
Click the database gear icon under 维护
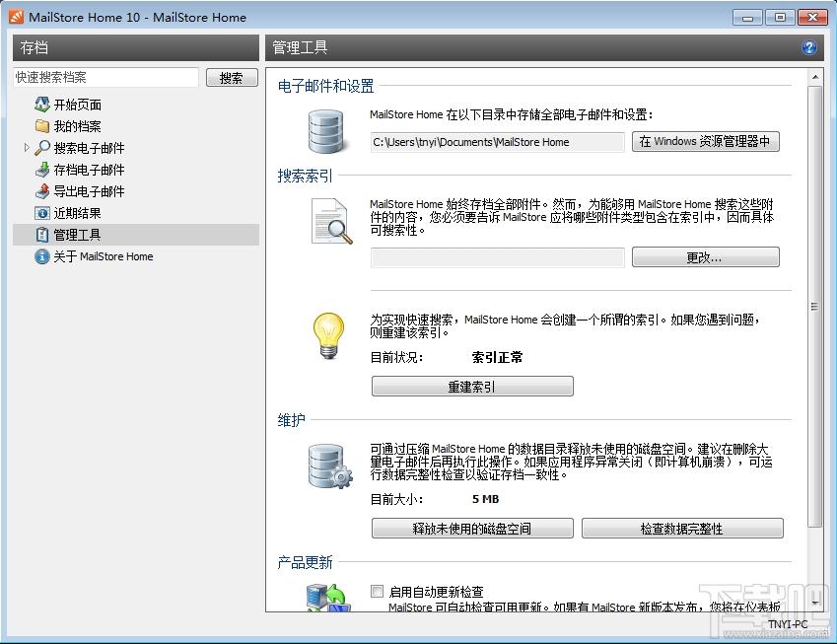click(x=330, y=466)
